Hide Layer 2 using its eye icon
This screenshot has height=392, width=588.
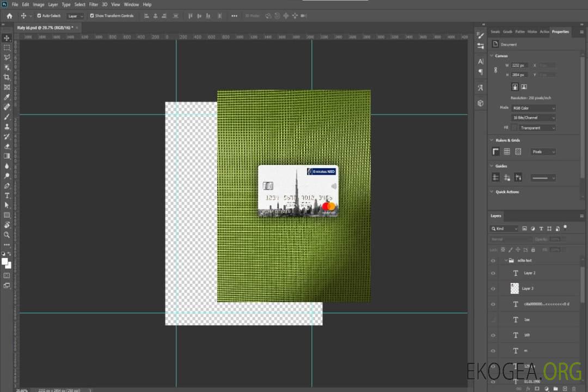pyautogui.click(x=493, y=273)
